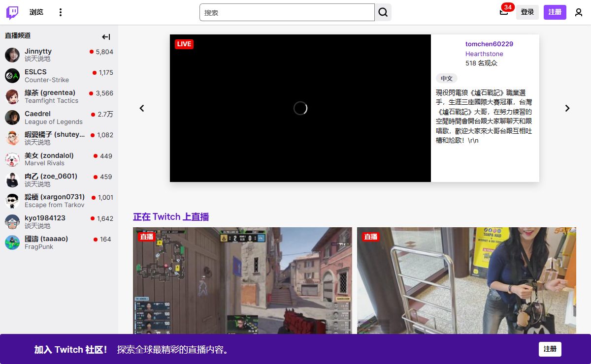Click 美女 (zondalol) avatar

(x=12, y=159)
